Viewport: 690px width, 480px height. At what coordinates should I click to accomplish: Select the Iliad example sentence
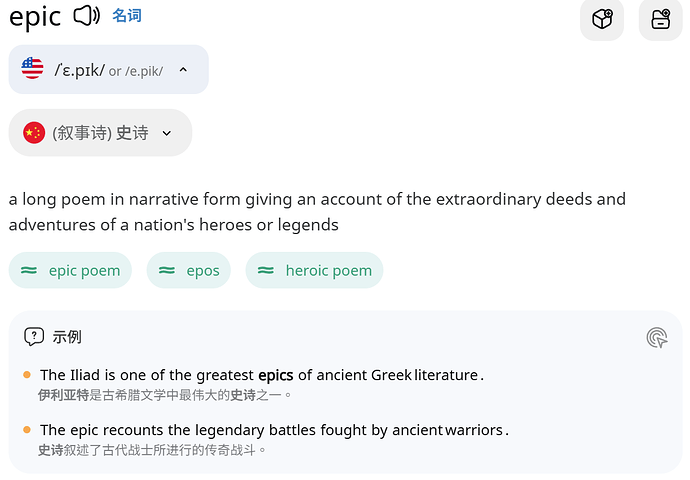[262, 375]
